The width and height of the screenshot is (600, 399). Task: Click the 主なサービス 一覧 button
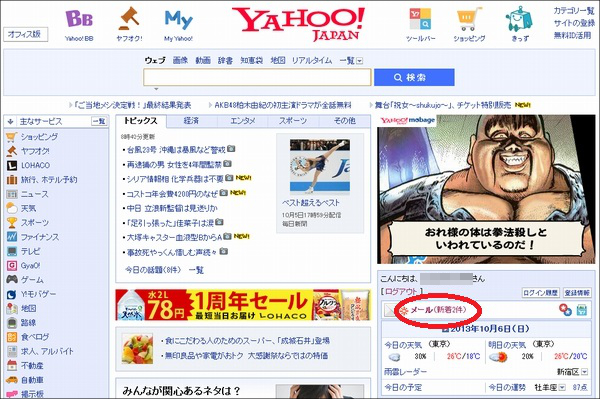(99, 122)
